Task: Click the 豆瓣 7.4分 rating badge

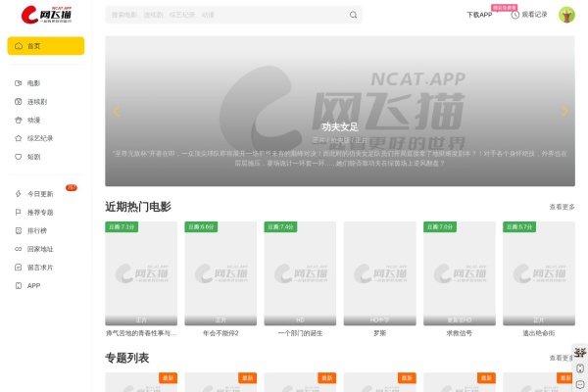Action: click(280, 226)
